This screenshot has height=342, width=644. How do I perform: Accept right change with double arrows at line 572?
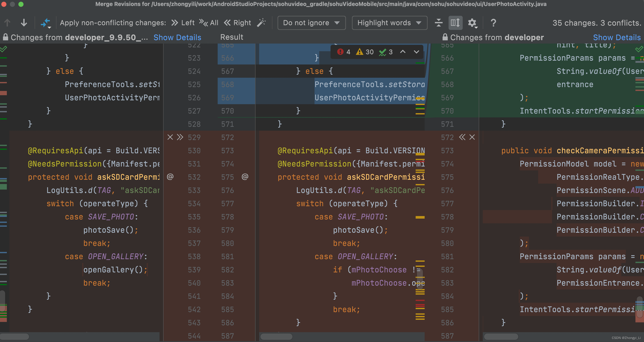pyautogui.click(x=462, y=137)
